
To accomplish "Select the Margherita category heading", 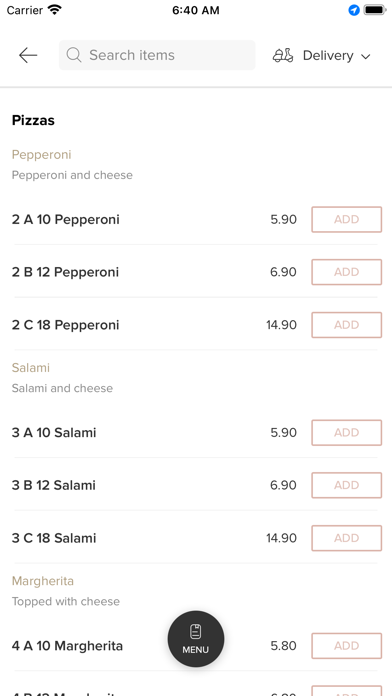I will click(x=43, y=581).
